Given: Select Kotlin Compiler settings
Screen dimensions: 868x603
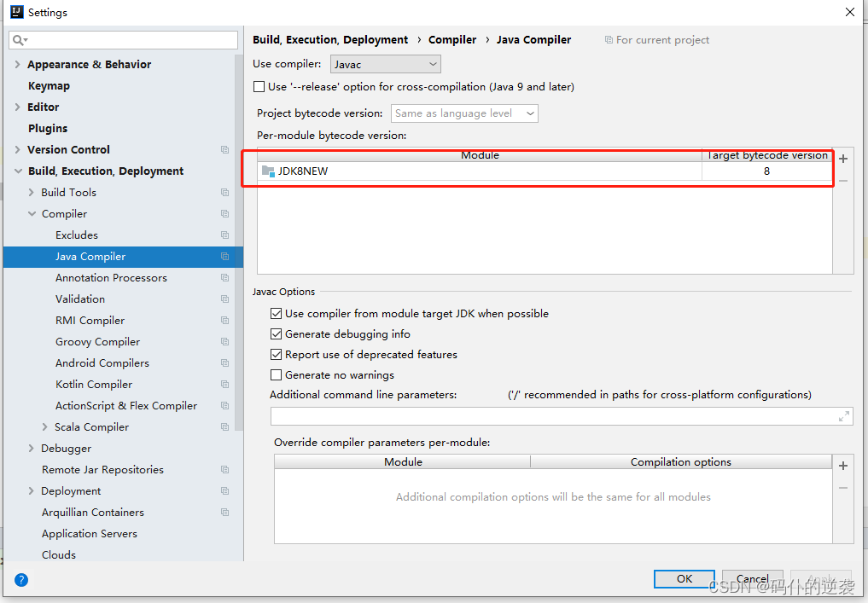Looking at the screenshot, I should [94, 384].
